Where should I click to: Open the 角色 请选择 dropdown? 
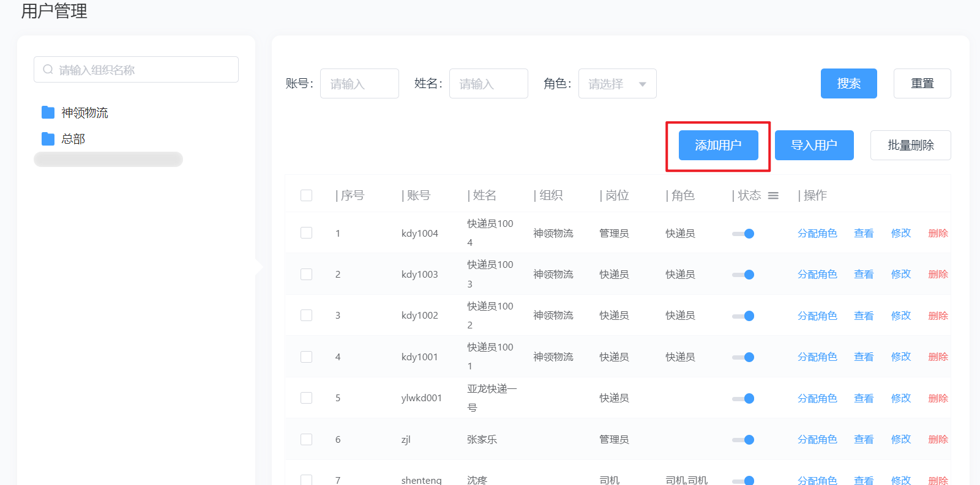[x=617, y=84]
